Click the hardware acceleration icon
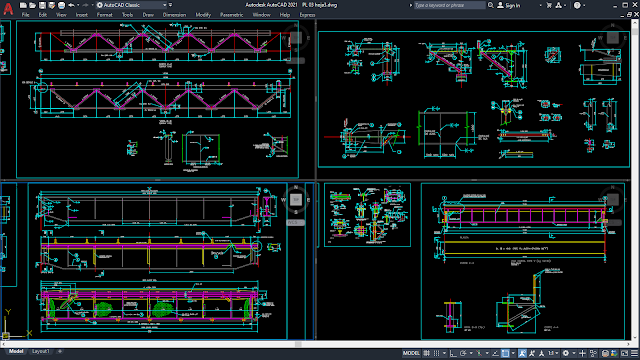The image size is (640, 360). pos(614,353)
